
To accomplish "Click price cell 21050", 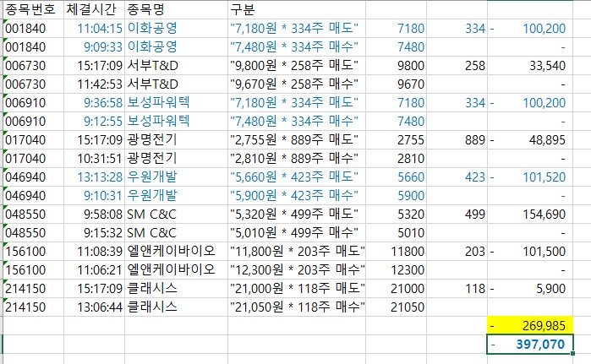I will [x=397, y=307].
